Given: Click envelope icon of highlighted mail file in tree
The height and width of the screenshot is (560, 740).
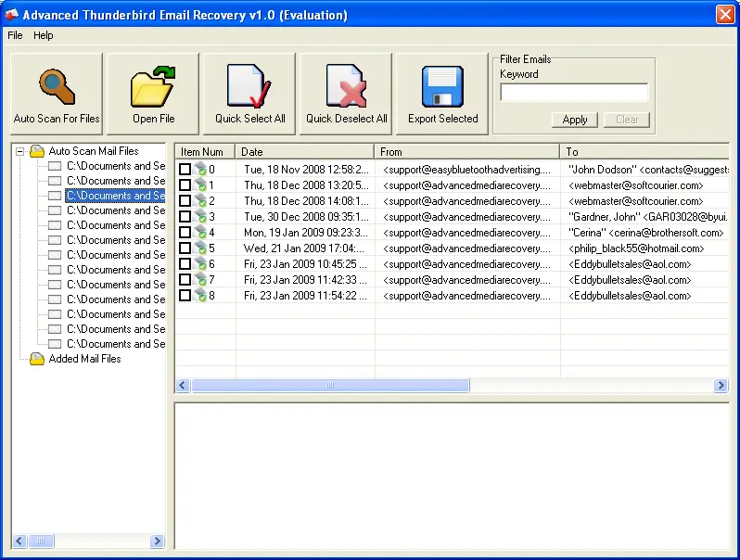Looking at the screenshot, I should point(55,196).
